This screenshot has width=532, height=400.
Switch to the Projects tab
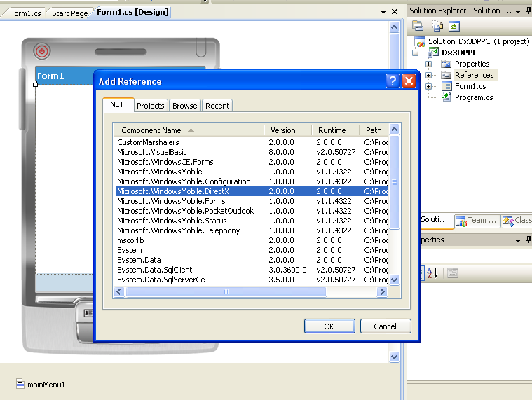(x=150, y=106)
